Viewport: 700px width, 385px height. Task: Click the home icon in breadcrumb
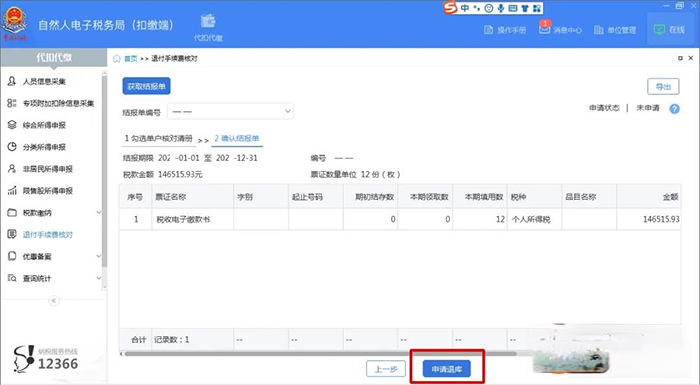(117, 59)
